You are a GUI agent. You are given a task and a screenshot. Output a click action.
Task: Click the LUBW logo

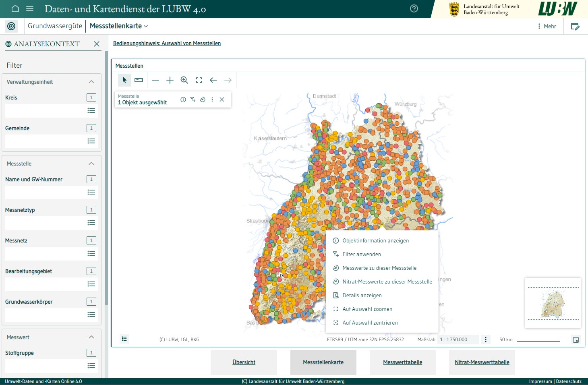(558, 9)
